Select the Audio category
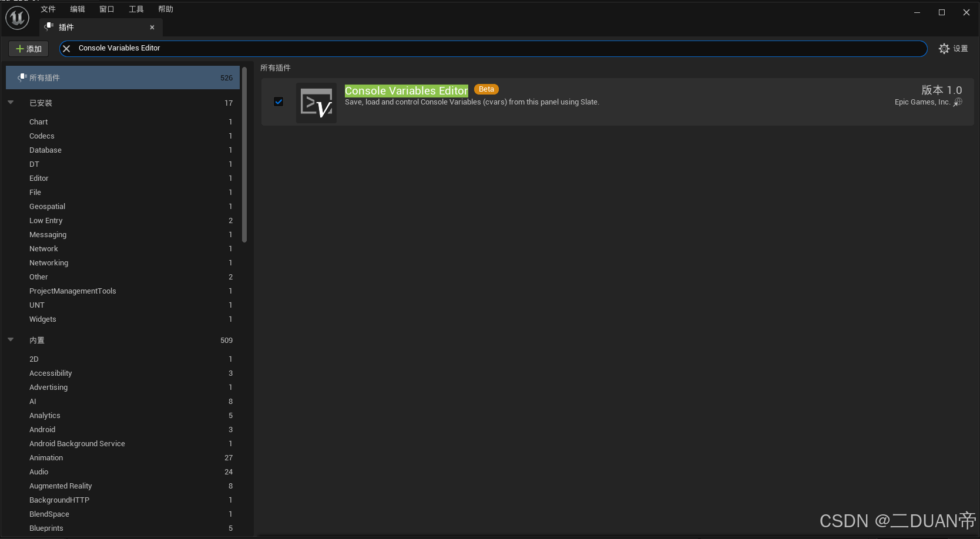This screenshot has width=980, height=539. tap(123, 471)
